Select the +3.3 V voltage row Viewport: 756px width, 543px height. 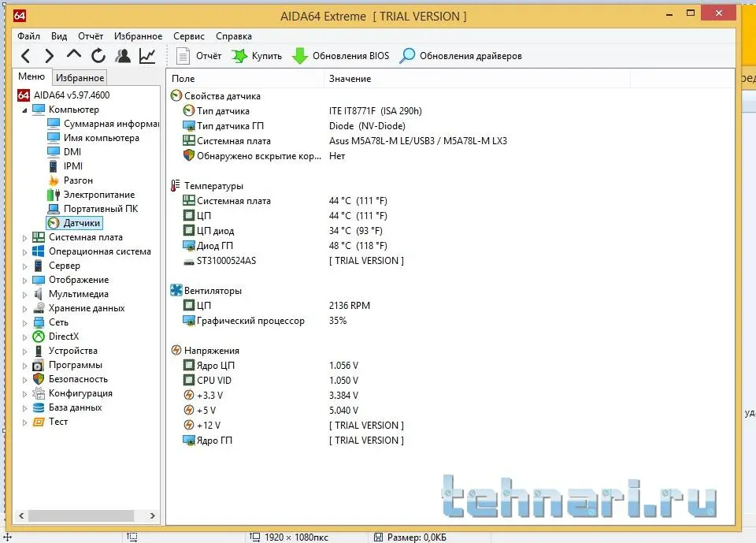click(450, 396)
